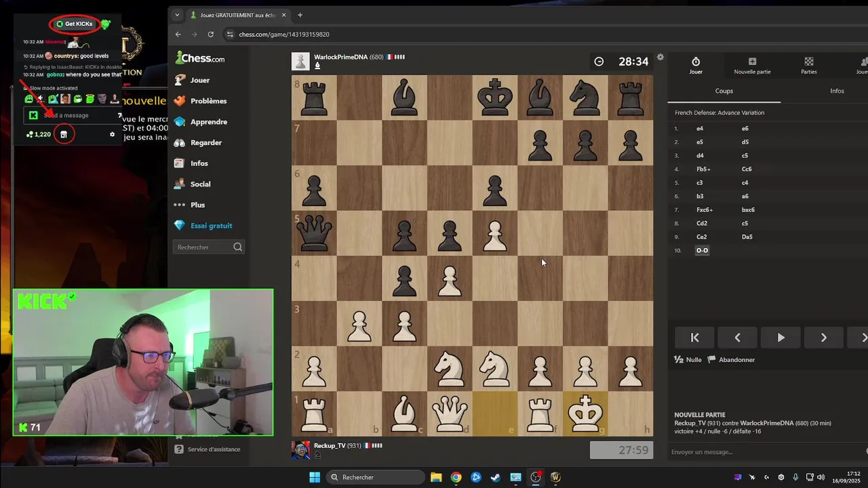
Task: Click Reckup_TV player username
Action: point(330,445)
